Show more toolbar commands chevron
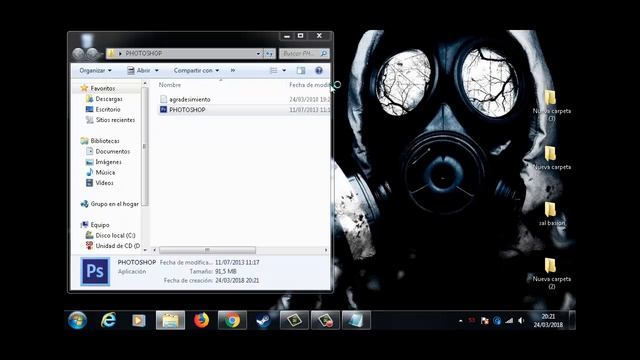This screenshot has height=360, width=640. 233,71
